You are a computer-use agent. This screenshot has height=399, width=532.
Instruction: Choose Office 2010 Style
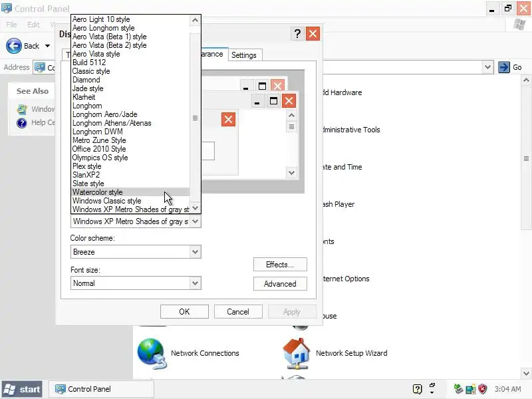(130, 149)
